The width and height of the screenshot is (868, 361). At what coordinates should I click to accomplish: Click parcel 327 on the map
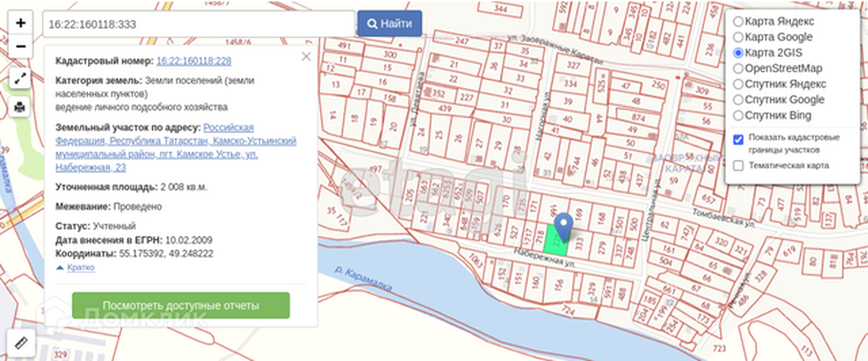click(573, 66)
